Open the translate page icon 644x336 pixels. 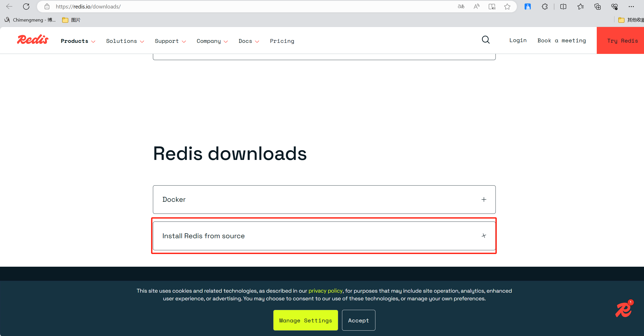coord(461,6)
